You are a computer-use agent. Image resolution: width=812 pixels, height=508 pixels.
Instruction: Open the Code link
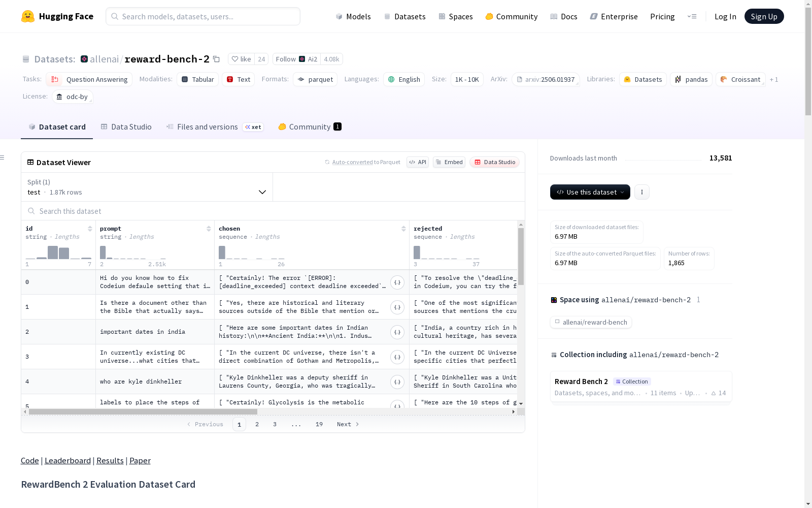coord(30,460)
